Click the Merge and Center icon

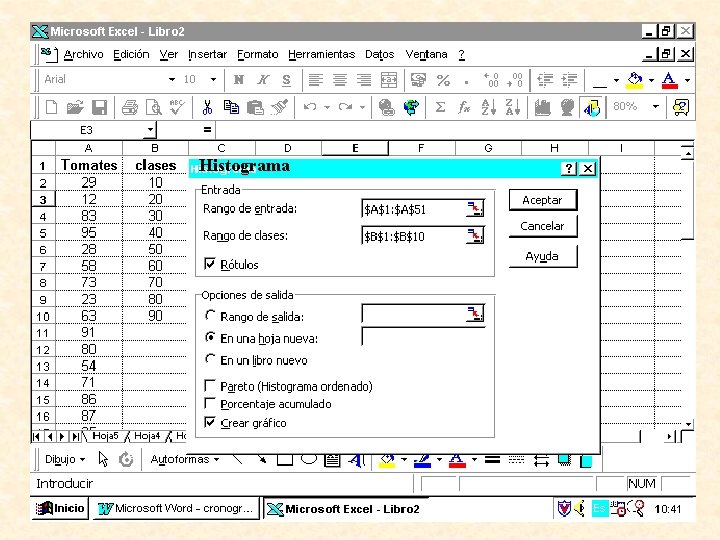[389, 80]
